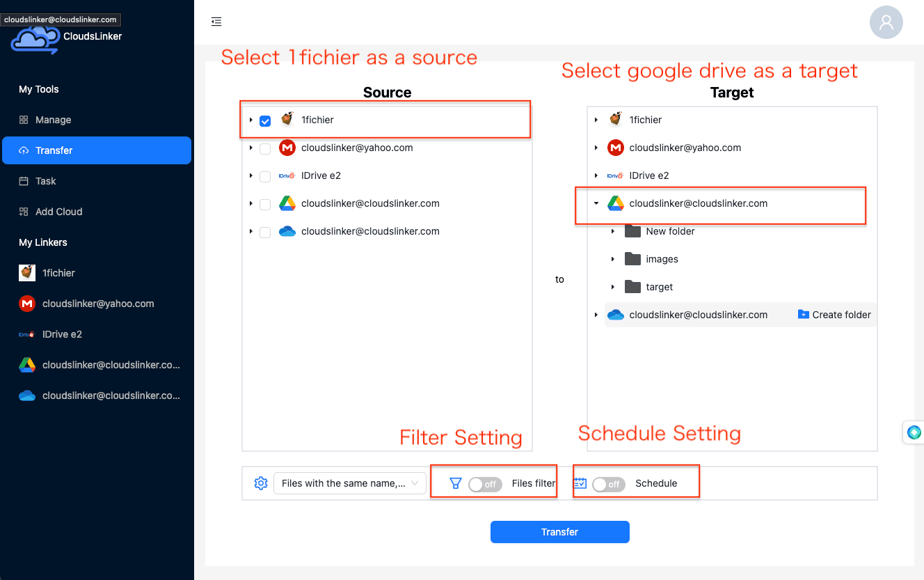Screen dimensions: 924x580
Task: Click the Create folder button
Action: coord(834,315)
